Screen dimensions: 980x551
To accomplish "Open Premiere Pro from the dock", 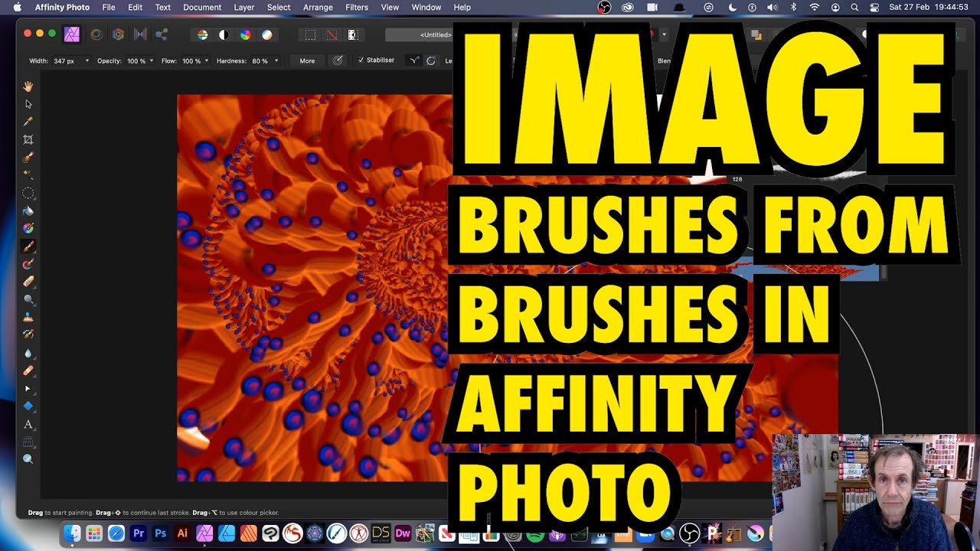I will tap(139, 533).
